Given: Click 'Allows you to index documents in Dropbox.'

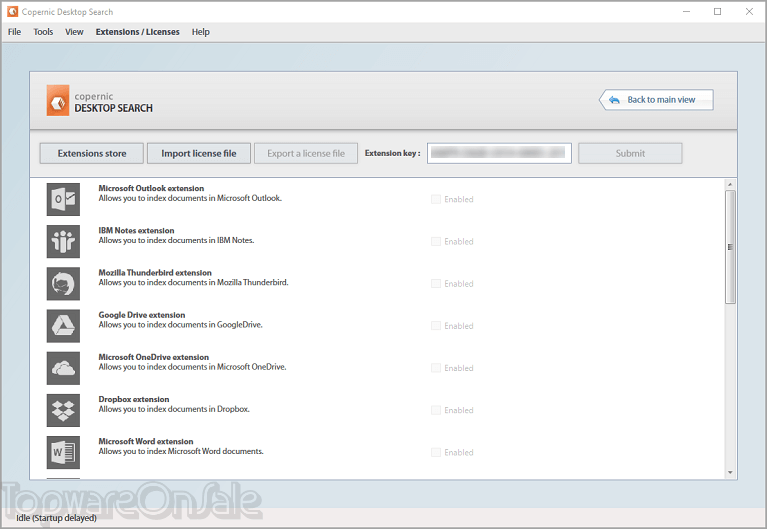Looking at the screenshot, I should [x=174, y=409].
